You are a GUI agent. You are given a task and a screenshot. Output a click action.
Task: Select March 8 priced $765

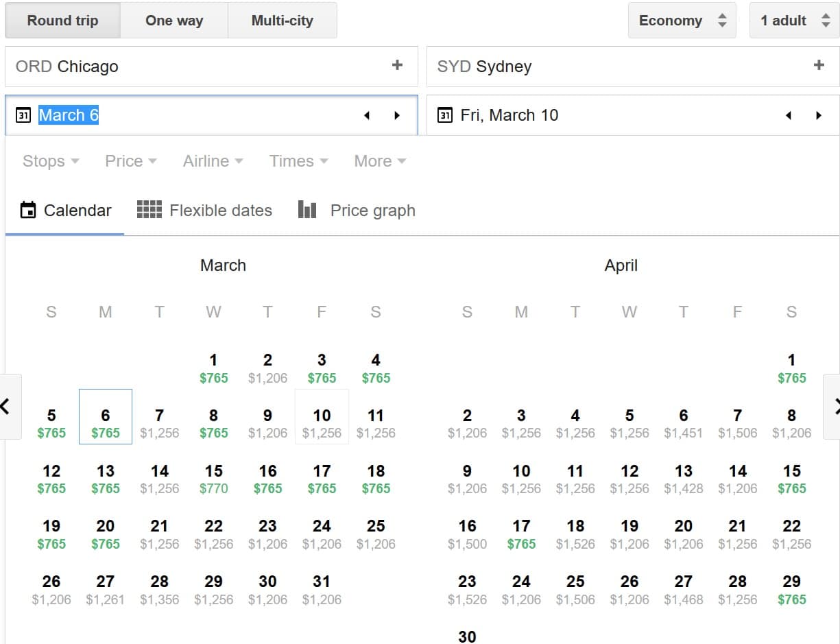point(213,424)
